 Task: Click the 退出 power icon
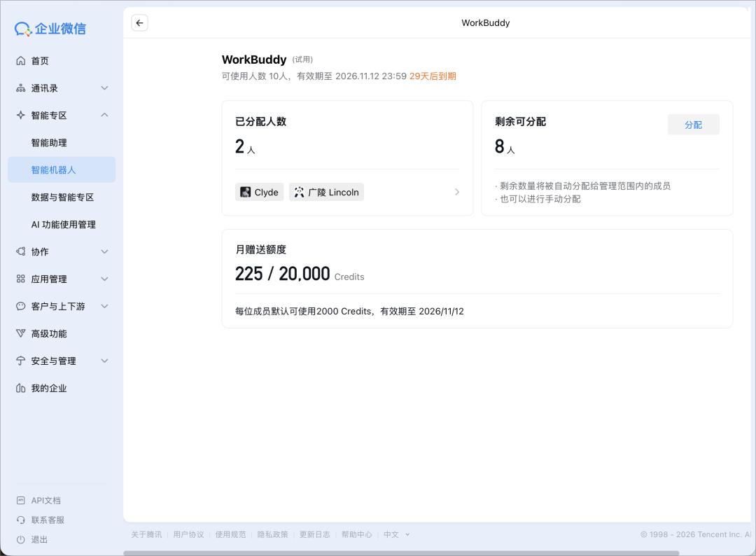click(x=21, y=540)
